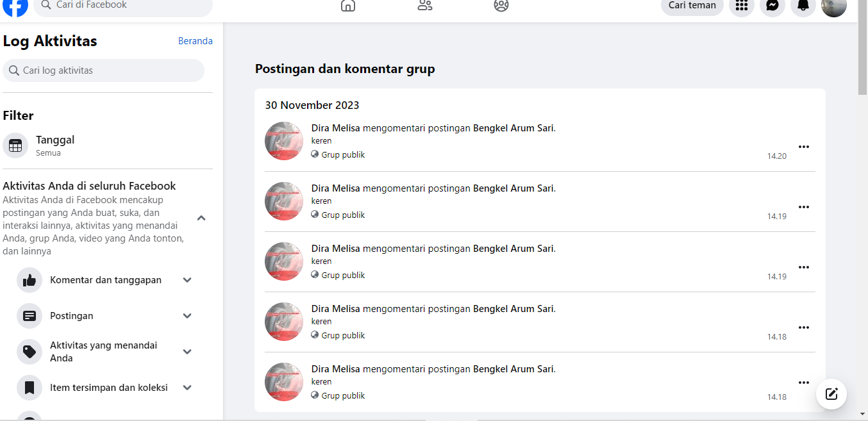This screenshot has width=868, height=421.
Task: Collapse Aktivitas Anda di seluruh Facebook section
Action: [201, 218]
